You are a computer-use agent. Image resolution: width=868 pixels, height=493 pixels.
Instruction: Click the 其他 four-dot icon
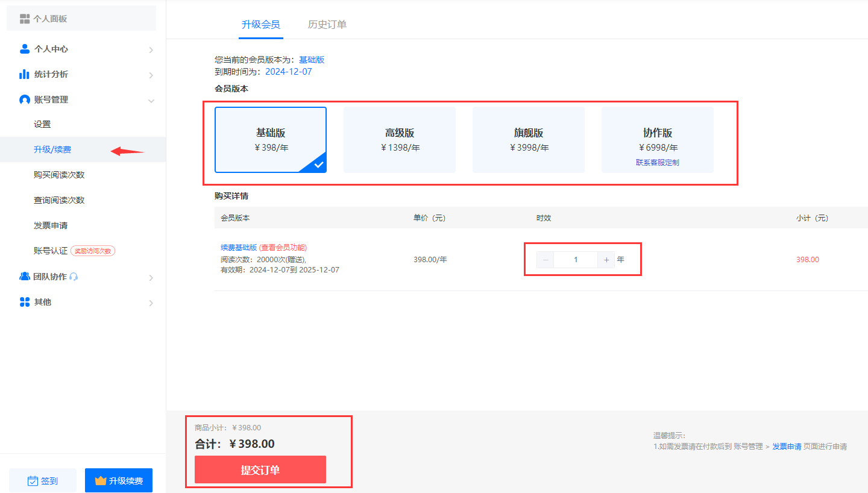pos(25,302)
